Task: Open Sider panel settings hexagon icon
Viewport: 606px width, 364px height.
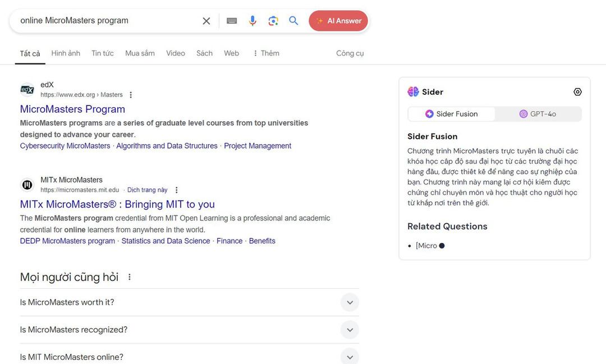Action: click(x=577, y=91)
